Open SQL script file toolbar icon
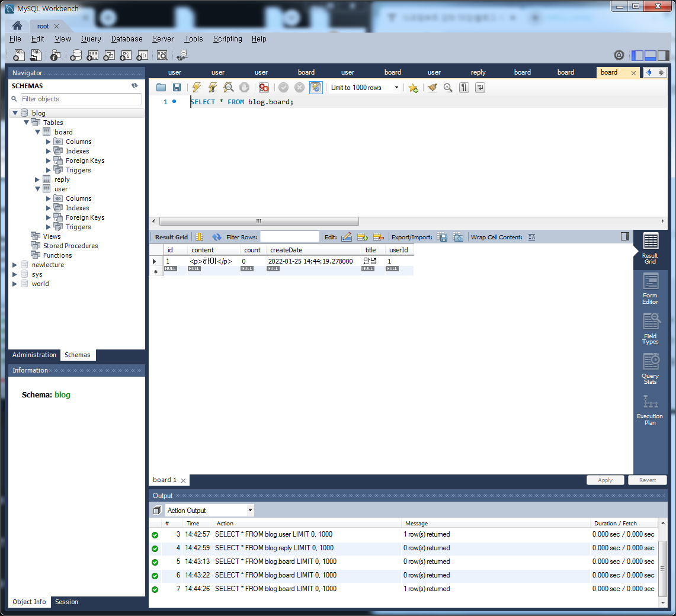 [x=36, y=55]
